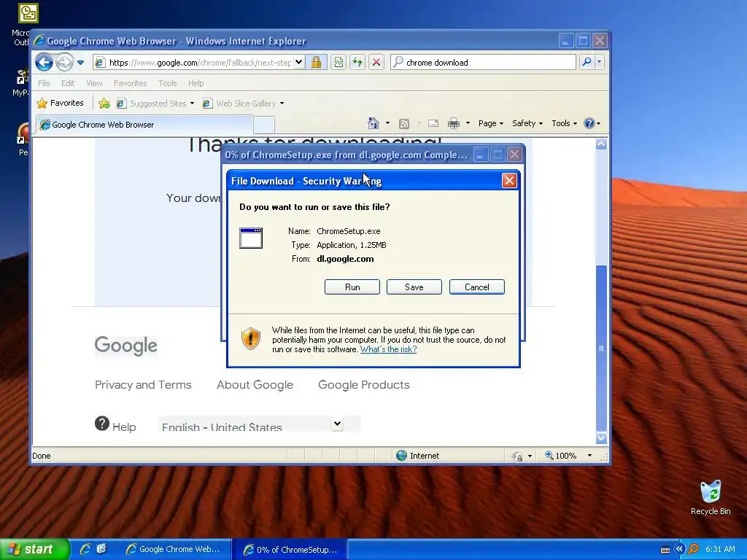Click Cancel in the security warning
This screenshot has height=560, width=747.
[x=477, y=287]
